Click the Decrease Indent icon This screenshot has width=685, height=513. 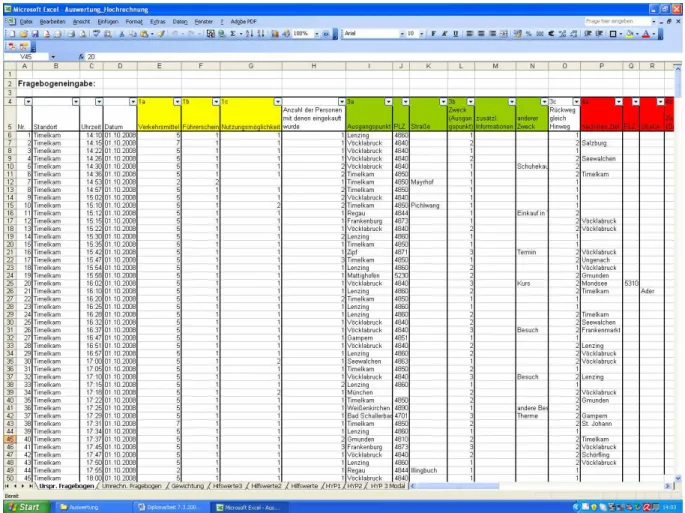point(588,34)
